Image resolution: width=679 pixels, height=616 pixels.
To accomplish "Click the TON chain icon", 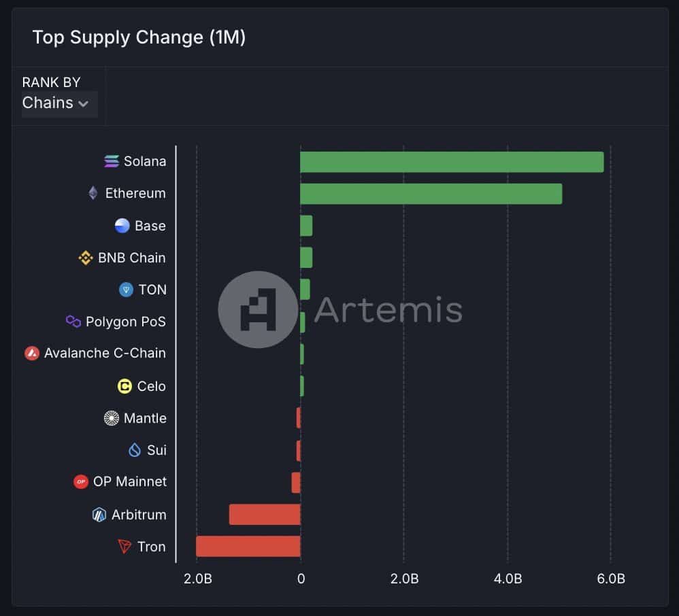I will click(x=126, y=289).
